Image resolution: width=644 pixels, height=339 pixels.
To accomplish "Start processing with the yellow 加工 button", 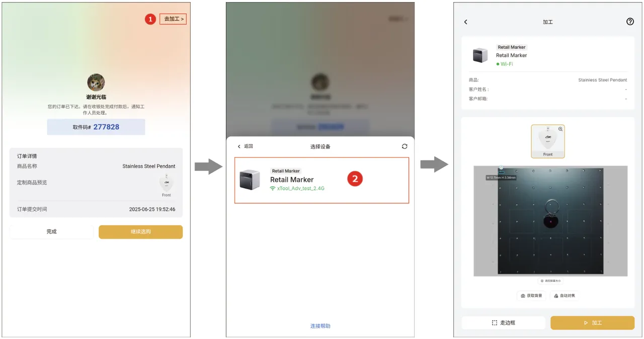I will (x=592, y=322).
